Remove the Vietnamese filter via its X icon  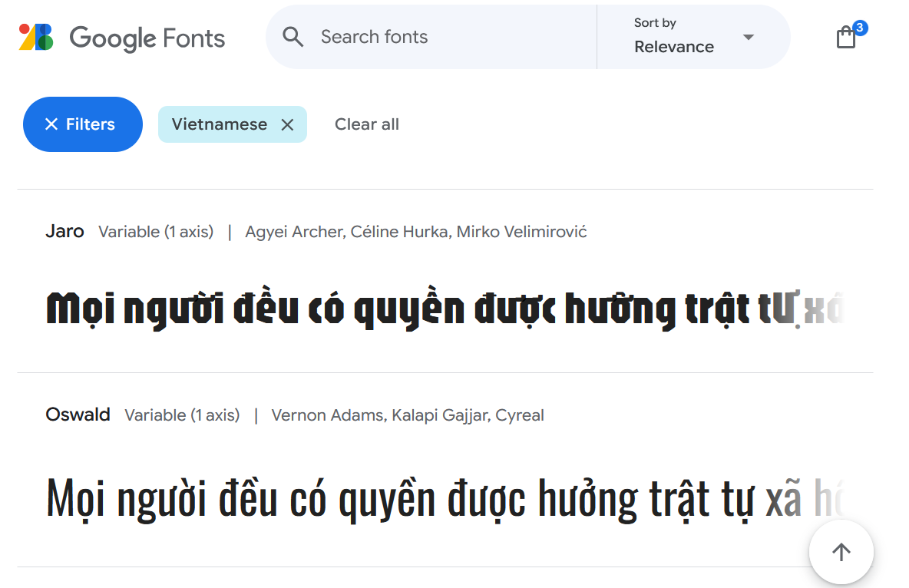point(289,124)
